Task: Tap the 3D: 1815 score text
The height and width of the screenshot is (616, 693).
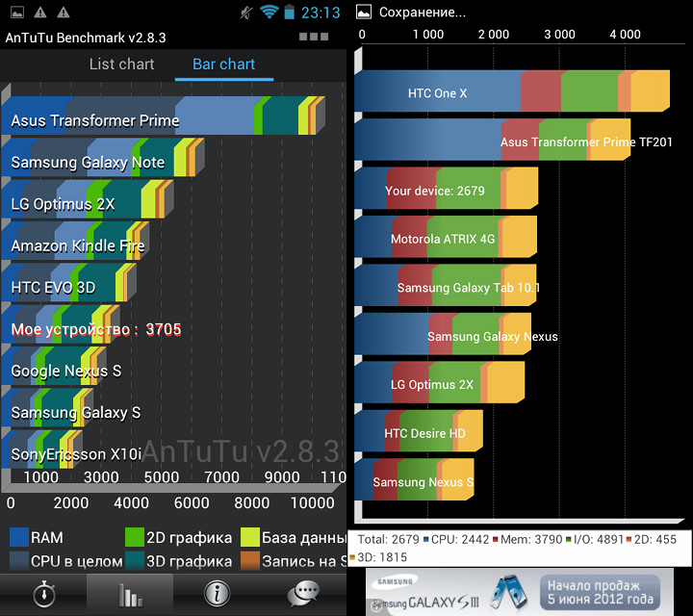Action: (382, 557)
